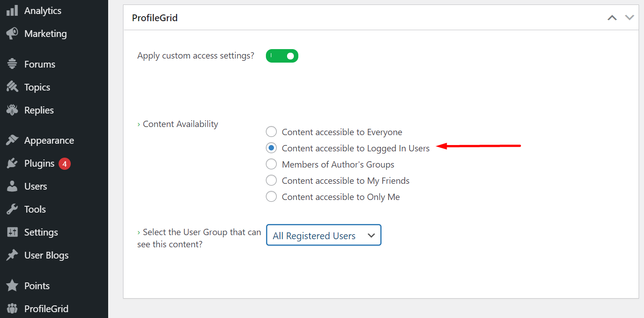Disable the custom access settings toggle
Screen dimensions: 644x318
coord(282,56)
